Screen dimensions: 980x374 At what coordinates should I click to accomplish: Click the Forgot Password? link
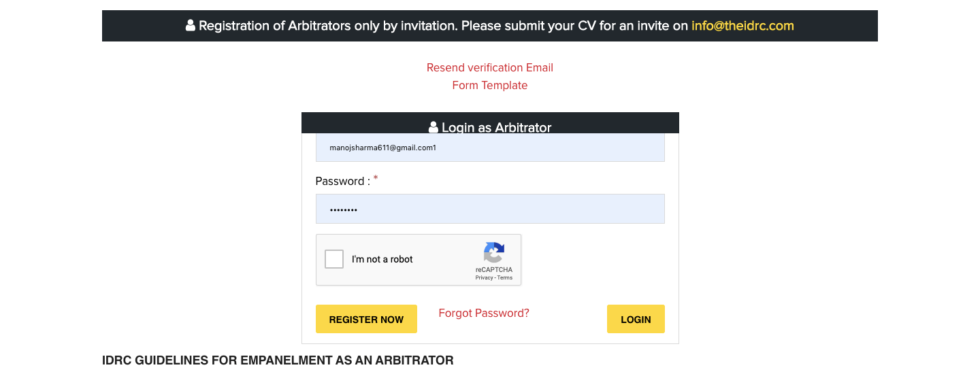pos(484,313)
